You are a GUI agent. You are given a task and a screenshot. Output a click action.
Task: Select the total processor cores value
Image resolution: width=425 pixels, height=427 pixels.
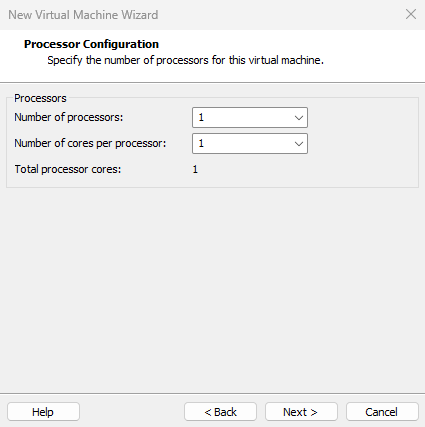click(x=195, y=169)
